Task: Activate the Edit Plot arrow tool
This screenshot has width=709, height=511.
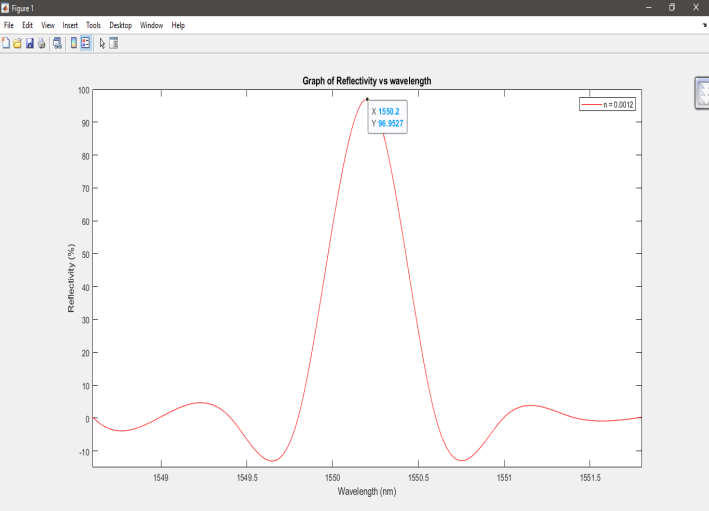Action: [x=102, y=43]
